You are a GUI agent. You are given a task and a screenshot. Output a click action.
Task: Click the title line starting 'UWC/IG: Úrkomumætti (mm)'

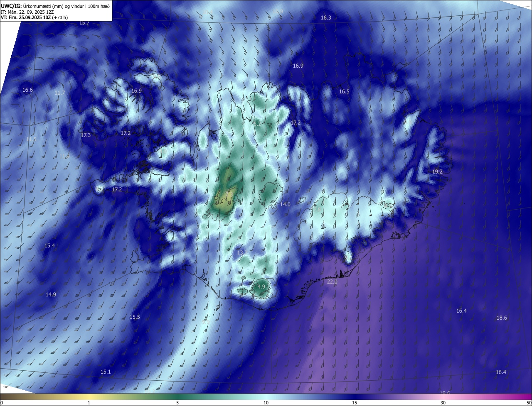(55, 5)
